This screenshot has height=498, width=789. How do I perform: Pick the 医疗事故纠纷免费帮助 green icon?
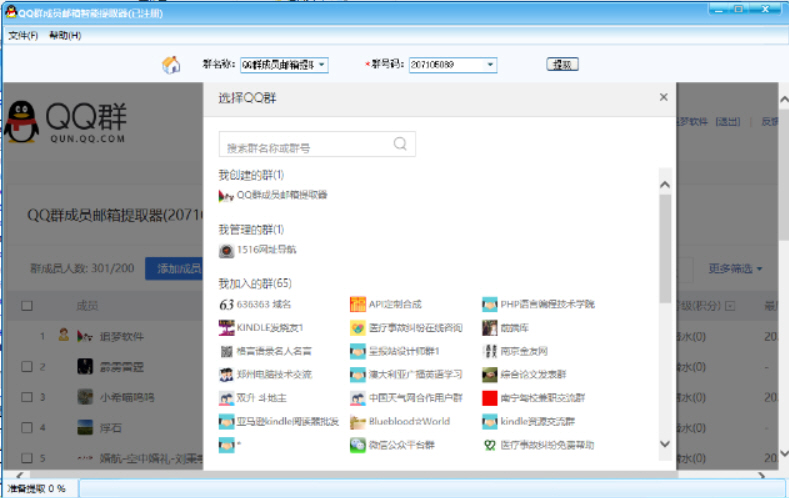tap(490, 445)
